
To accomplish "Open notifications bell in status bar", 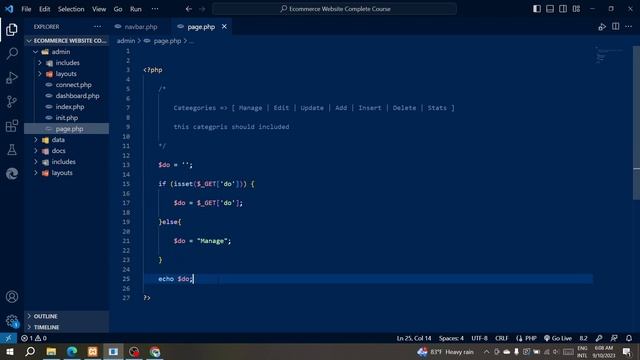I will (x=629, y=338).
